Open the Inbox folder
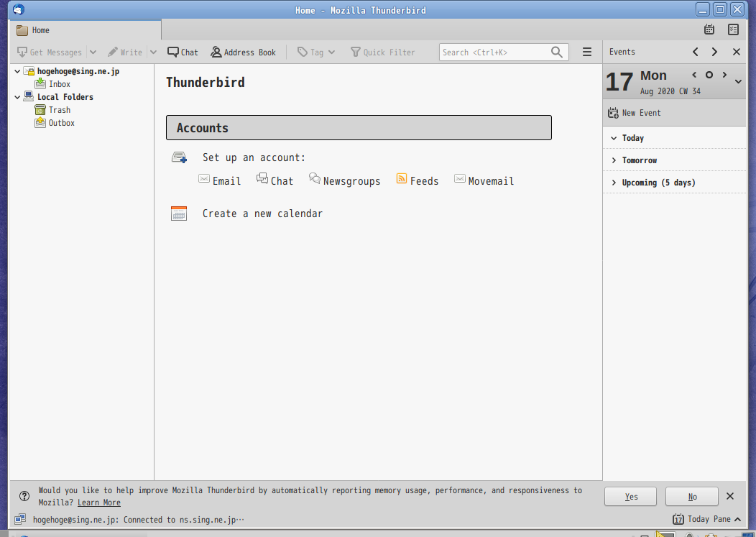This screenshot has height=537, width=756. pos(60,84)
